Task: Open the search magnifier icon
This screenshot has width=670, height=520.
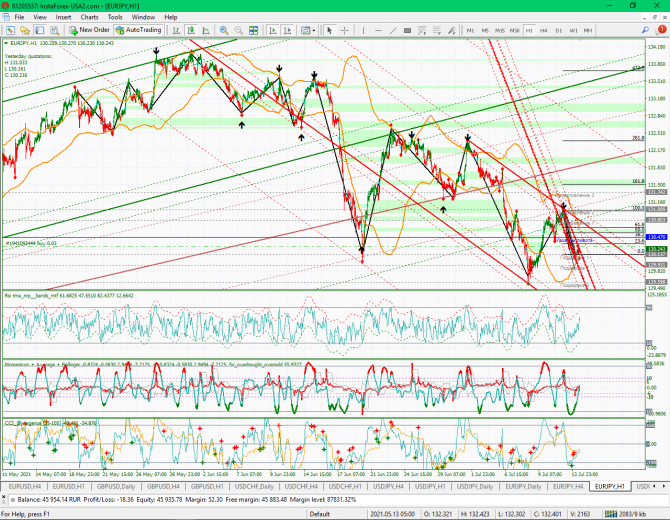Action: 645,30
